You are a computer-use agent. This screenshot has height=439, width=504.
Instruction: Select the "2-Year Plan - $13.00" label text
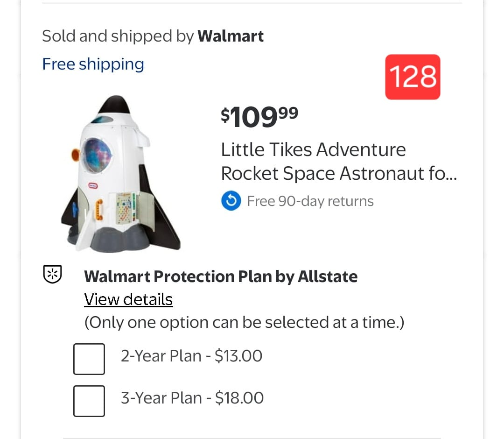(x=191, y=356)
